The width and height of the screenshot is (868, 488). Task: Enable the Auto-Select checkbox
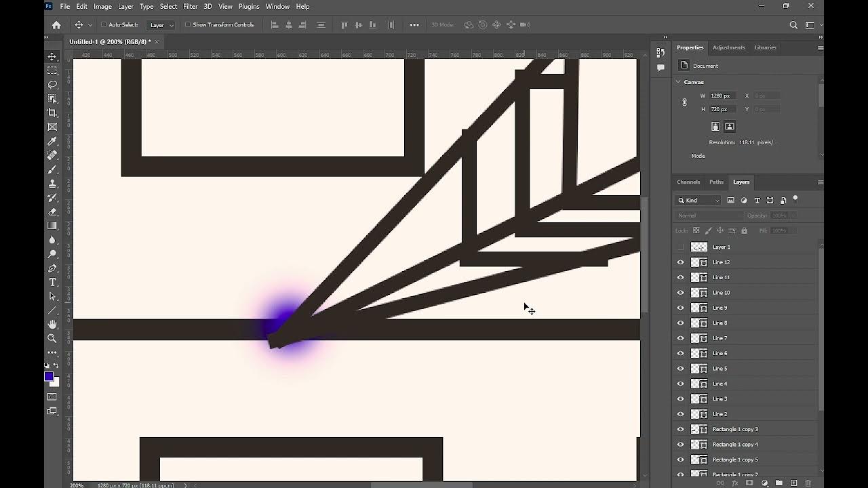click(104, 25)
